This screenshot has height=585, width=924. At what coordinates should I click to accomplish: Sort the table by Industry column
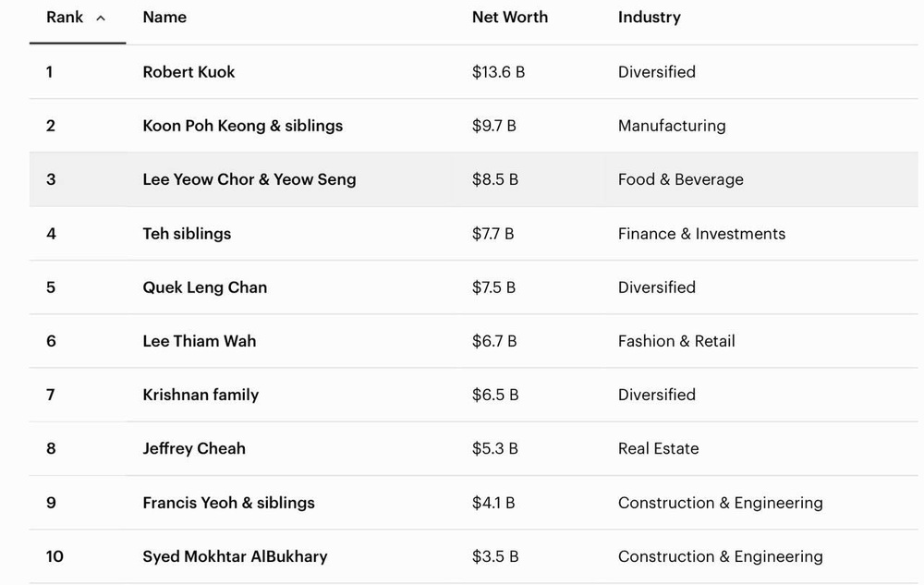point(649,17)
